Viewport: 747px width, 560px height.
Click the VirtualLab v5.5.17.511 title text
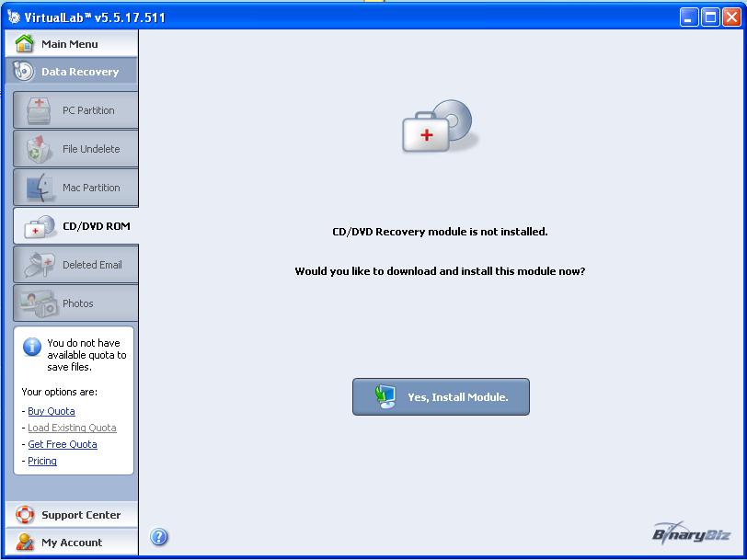95,18
